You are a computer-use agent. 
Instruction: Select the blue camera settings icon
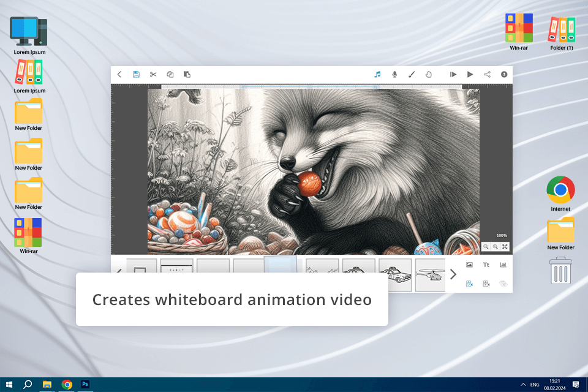pos(469,284)
